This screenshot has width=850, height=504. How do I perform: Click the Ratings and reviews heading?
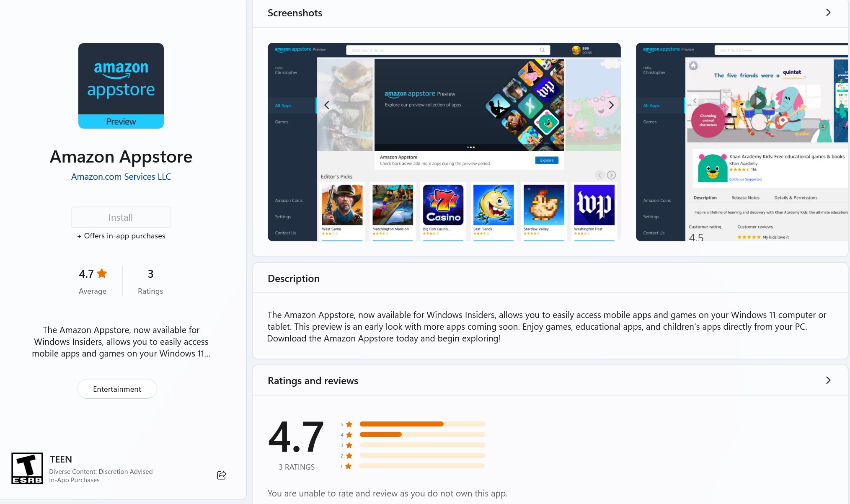(313, 381)
